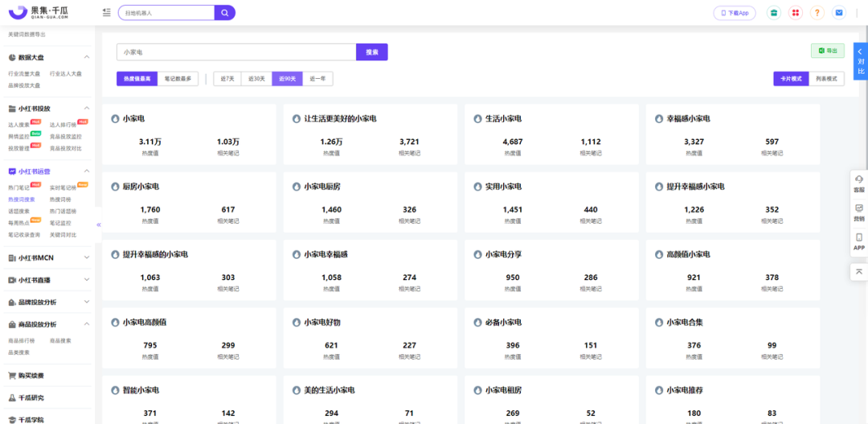This screenshot has height=424, width=868.
Task: Click the 下载App download button
Action: [735, 13]
